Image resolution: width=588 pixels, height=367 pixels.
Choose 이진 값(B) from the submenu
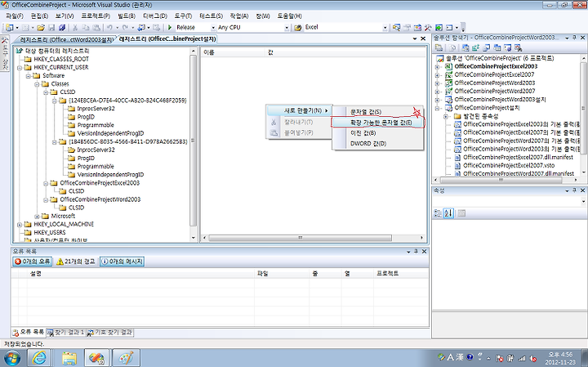[x=377, y=133]
